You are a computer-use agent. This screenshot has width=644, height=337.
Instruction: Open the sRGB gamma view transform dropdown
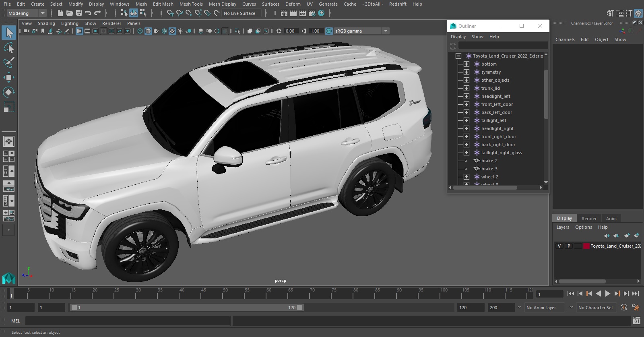click(x=361, y=31)
